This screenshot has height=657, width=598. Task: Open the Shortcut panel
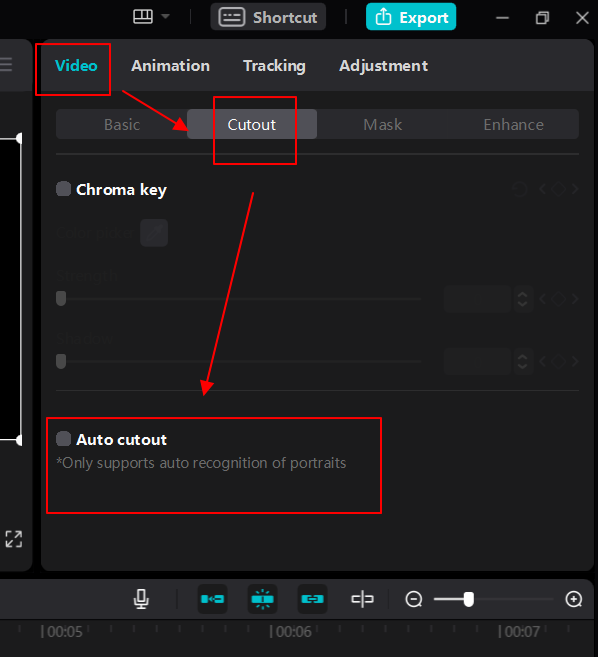268,17
